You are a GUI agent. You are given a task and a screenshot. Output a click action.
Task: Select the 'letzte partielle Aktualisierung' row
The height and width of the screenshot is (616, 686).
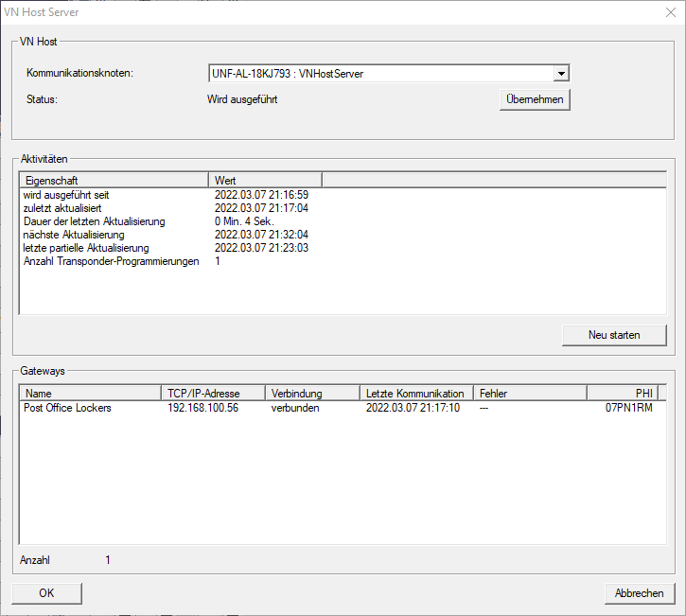coord(90,248)
